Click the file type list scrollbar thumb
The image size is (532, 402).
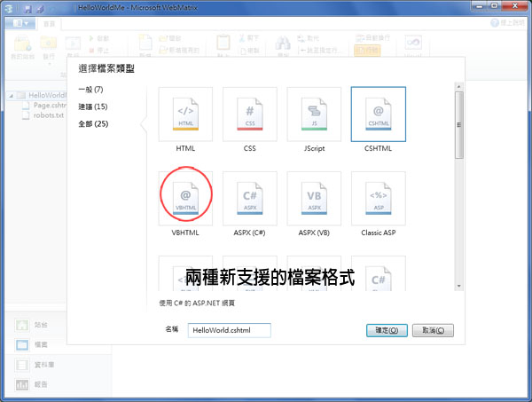[458, 125]
